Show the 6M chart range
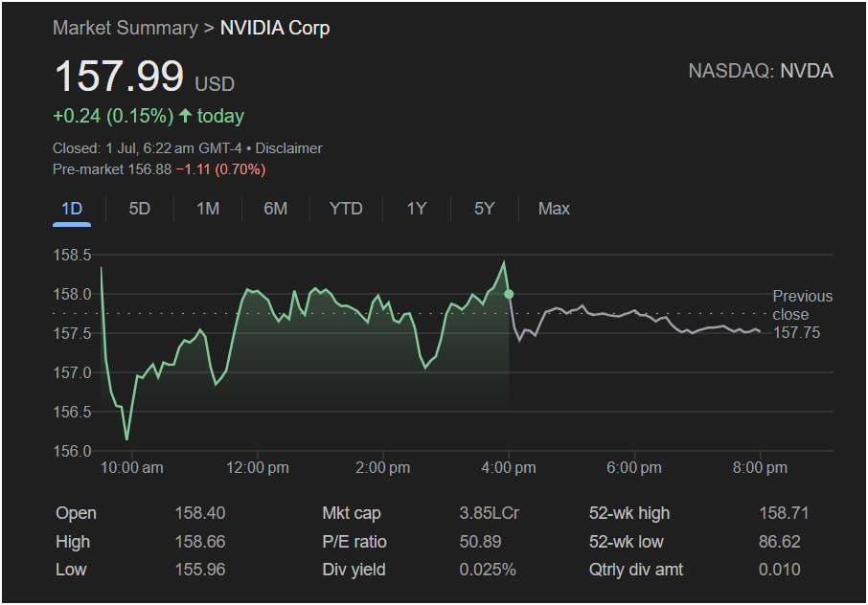 click(x=276, y=209)
